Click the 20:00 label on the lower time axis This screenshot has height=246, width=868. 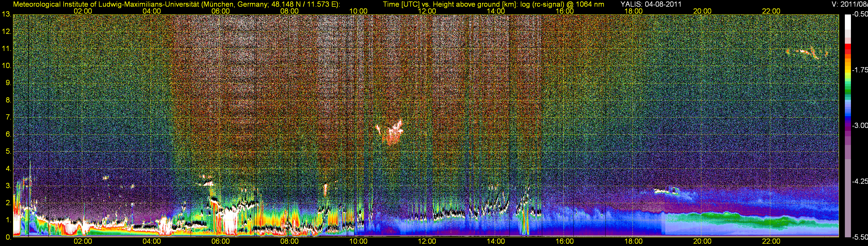coord(702,241)
